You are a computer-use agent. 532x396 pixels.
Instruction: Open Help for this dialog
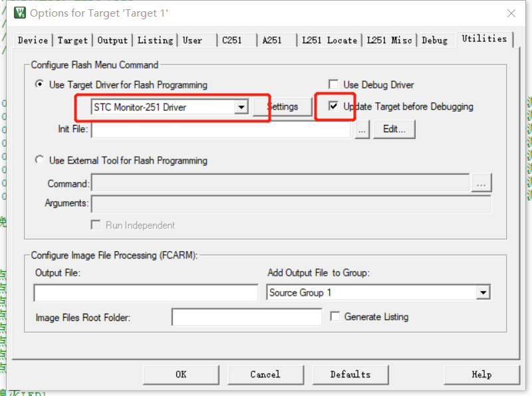click(481, 375)
